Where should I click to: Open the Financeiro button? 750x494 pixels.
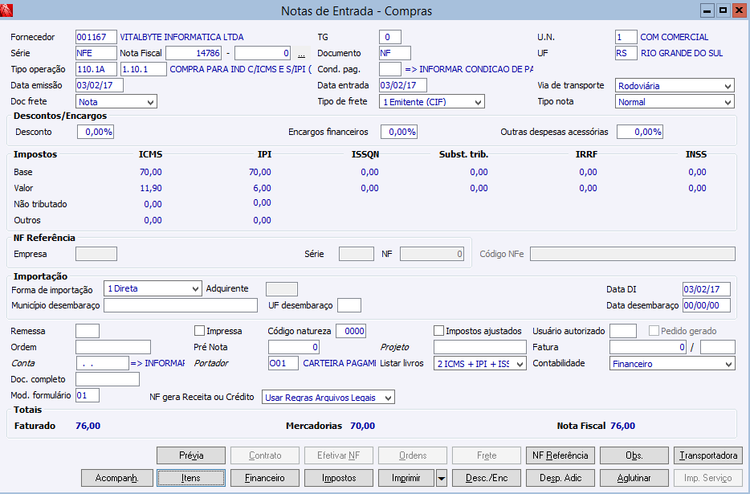click(x=265, y=478)
